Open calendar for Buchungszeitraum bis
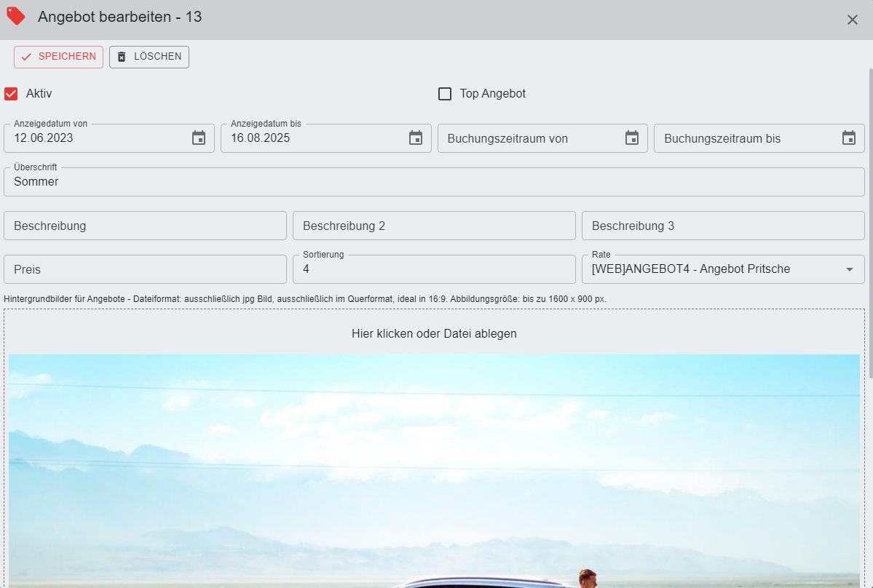 (849, 138)
